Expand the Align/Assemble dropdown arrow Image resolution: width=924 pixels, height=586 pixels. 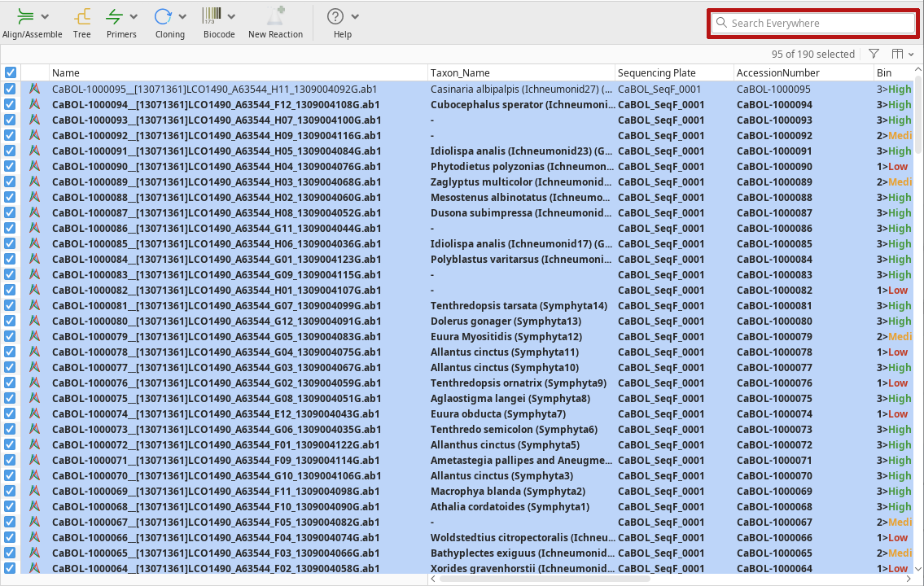click(x=45, y=17)
